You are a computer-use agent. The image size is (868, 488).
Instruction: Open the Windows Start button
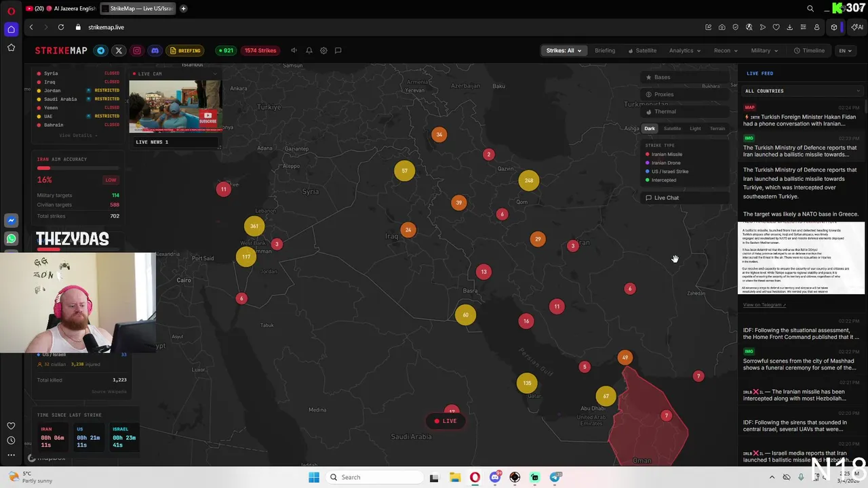[313, 477]
